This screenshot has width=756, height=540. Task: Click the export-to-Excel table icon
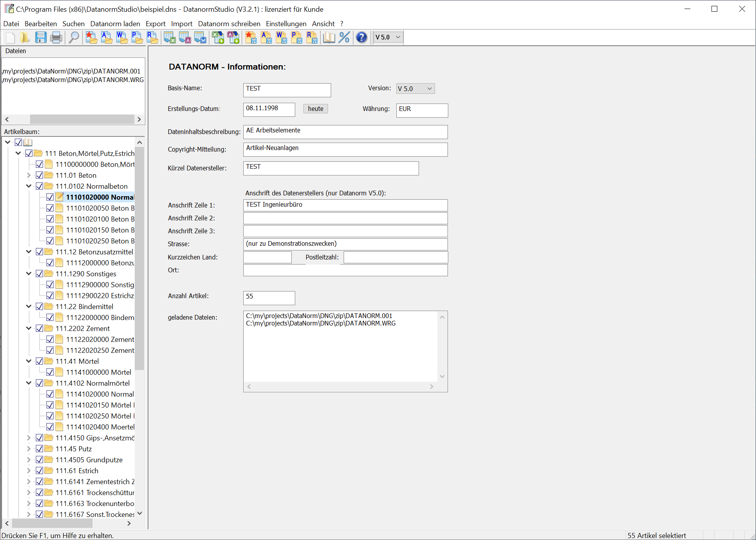point(169,38)
